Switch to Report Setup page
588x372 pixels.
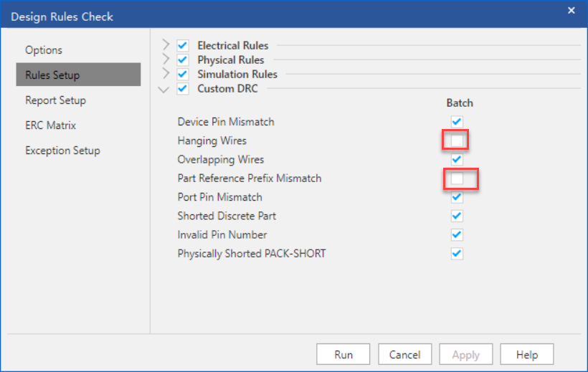click(55, 100)
